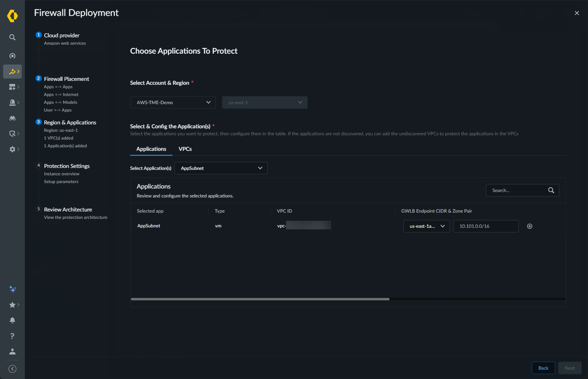Open the settings gear in sidebar

pos(12,149)
